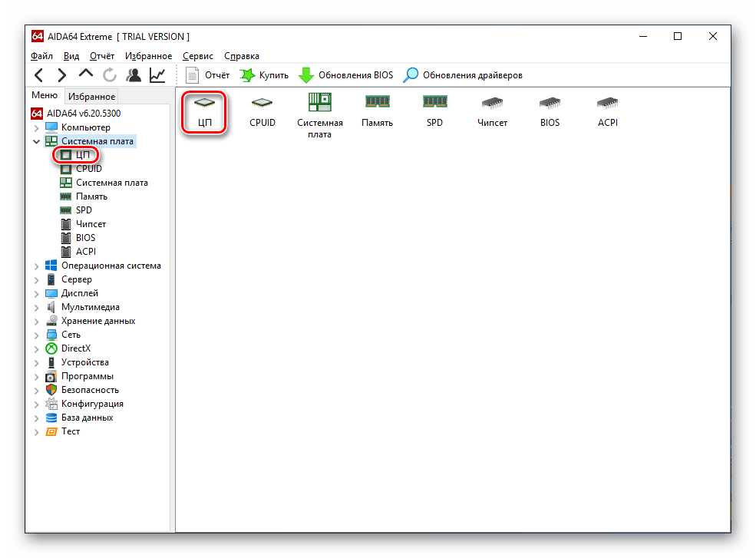Open the graph chart toolbar icon
Viewport: 756px width, 558px height.
pyautogui.click(x=157, y=75)
